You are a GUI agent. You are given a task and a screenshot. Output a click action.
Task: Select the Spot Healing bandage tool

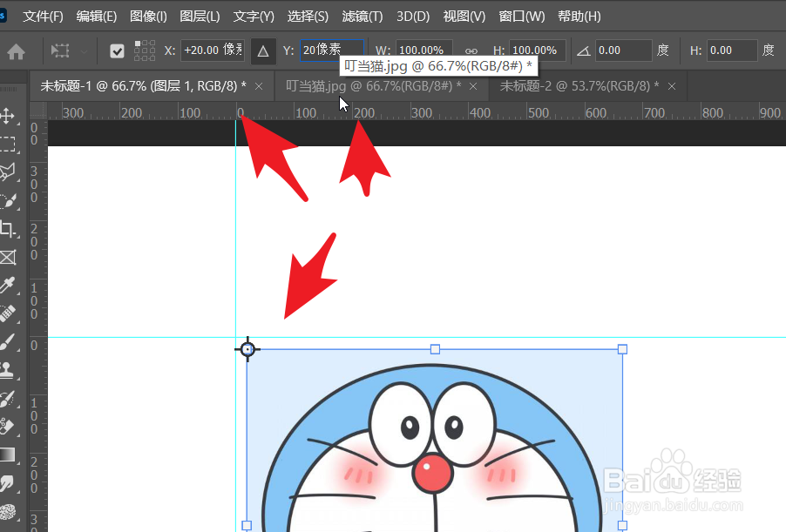point(7,313)
